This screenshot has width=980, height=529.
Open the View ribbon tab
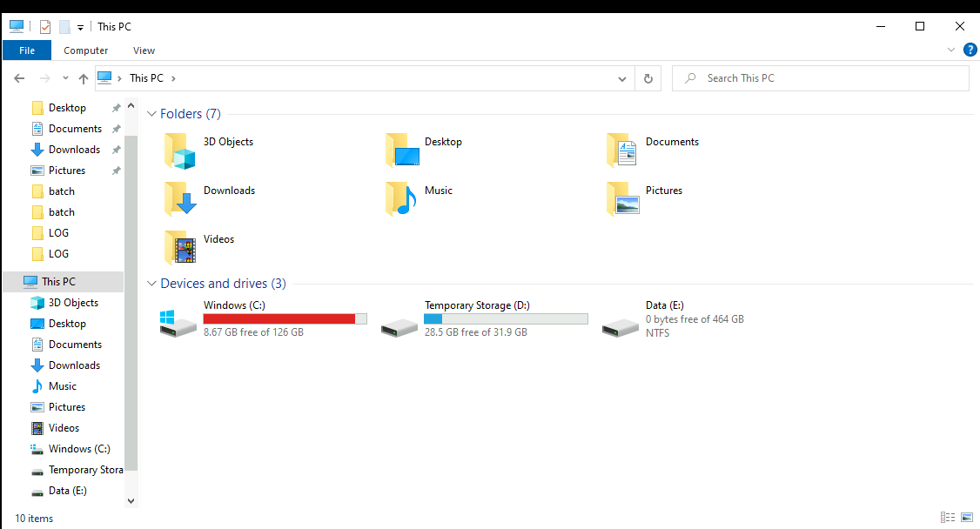click(144, 50)
